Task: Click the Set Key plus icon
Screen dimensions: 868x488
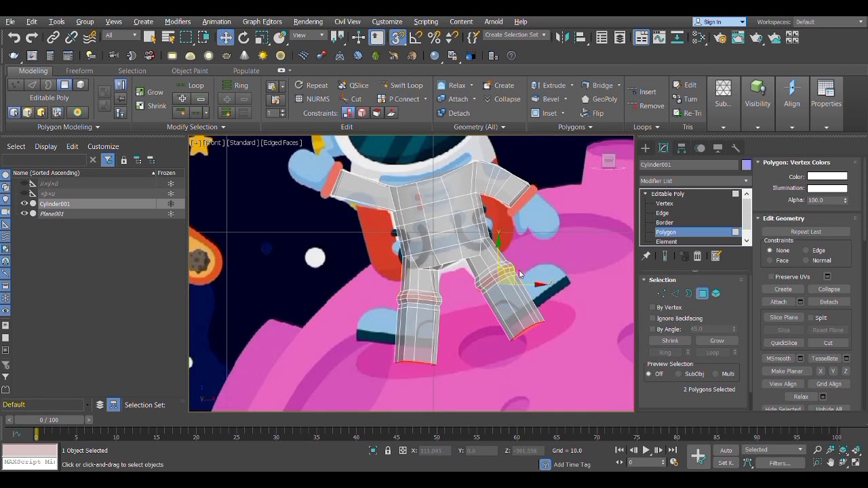Action: tap(698, 456)
